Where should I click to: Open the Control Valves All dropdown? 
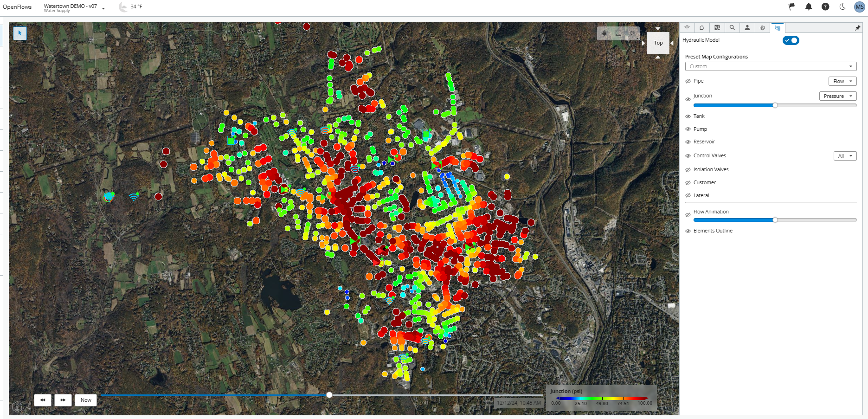pyautogui.click(x=845, y=156)
